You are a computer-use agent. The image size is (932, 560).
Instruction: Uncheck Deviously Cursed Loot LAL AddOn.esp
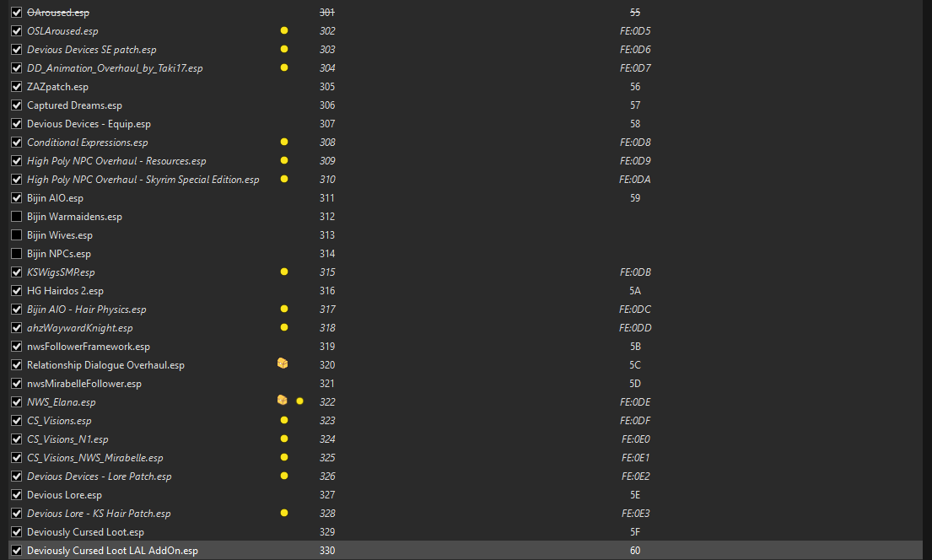[x=17, y=551]
